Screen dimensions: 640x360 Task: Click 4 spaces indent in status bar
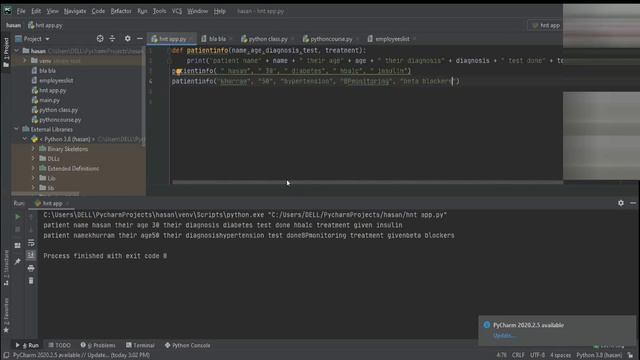(560, 355)
